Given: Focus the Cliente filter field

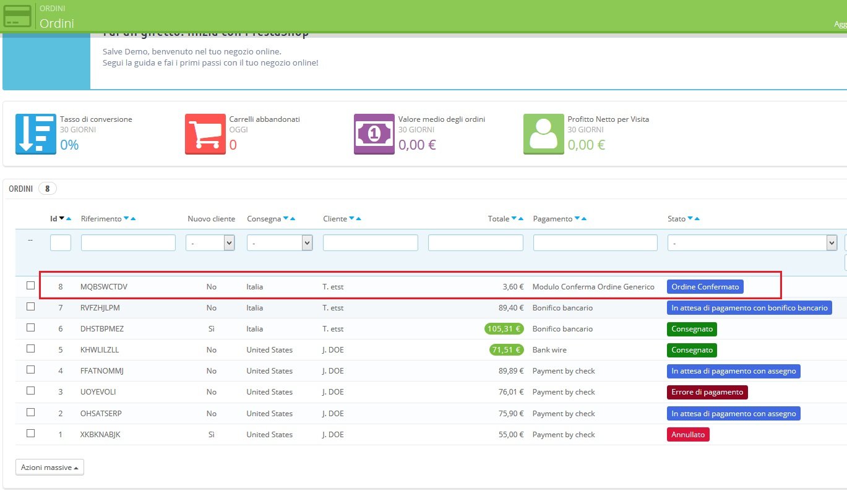Looking at the screenshot, I should [x=371, y=243].
